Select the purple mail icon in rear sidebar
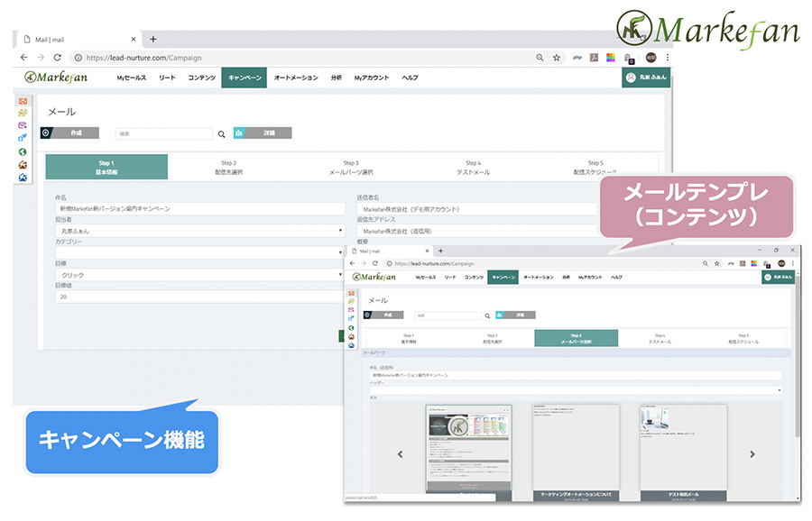 coord(23,125)
